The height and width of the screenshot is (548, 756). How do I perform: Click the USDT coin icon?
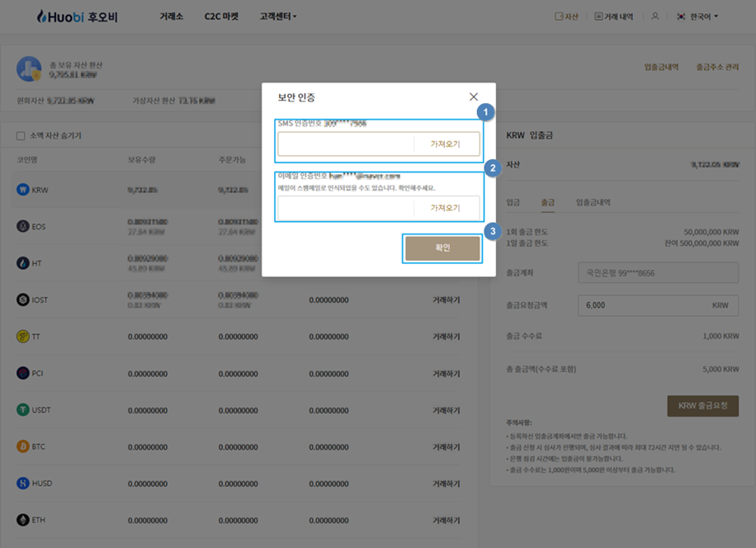click(x=22, y=409)
